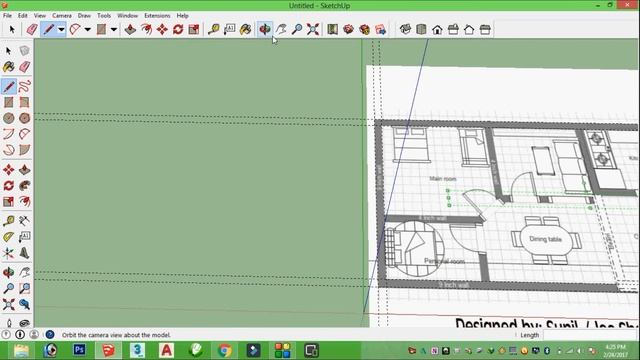The image size is (640, 360).
Task: Open the Camera menu
Action: [62, 16]
